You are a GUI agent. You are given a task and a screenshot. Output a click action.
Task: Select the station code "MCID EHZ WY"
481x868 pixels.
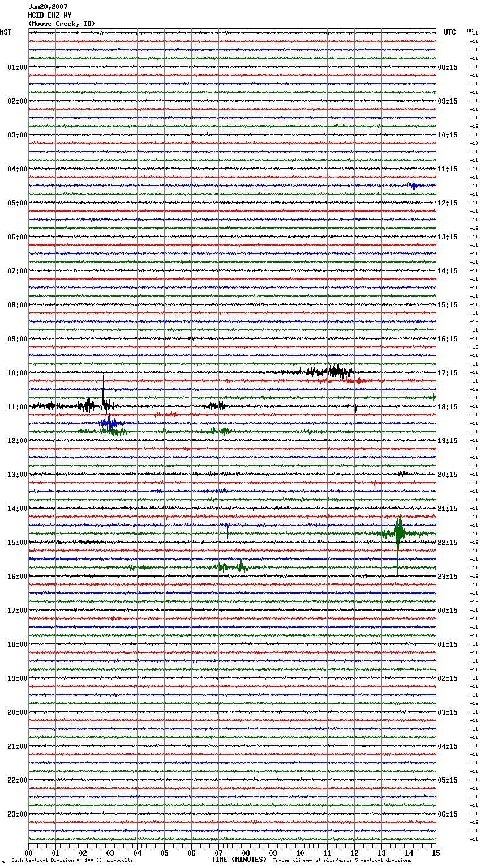click(x=50, y=15)
